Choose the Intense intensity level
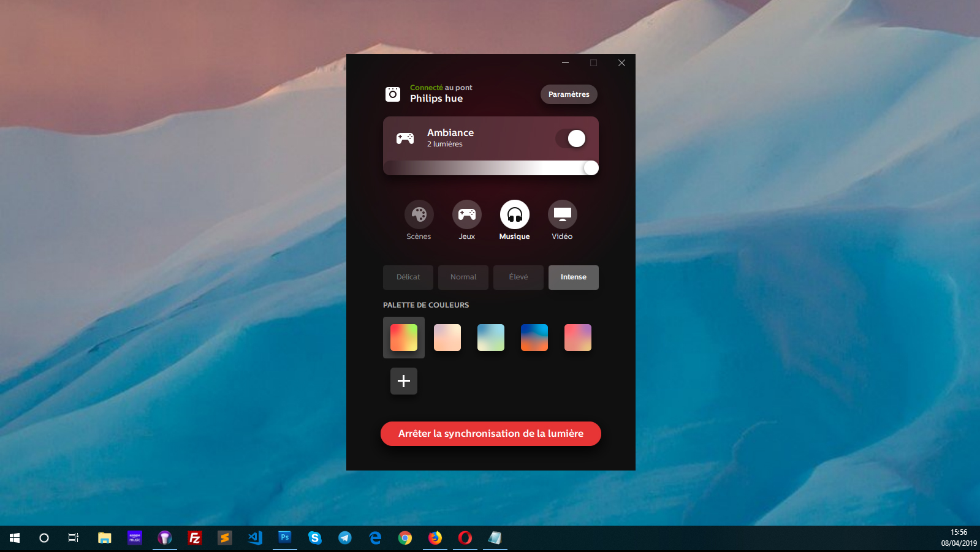This screenshot has width=980, height=552. tap(573, 278)
